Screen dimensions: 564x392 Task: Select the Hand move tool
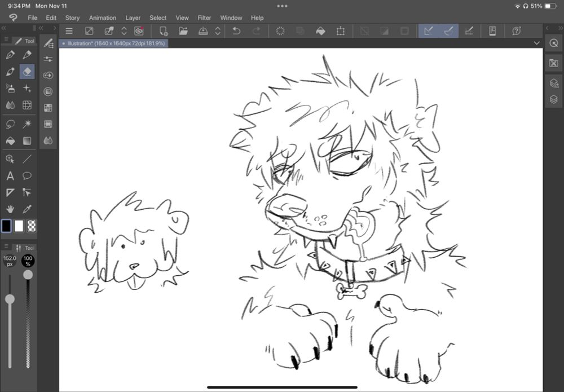point(10,209)
